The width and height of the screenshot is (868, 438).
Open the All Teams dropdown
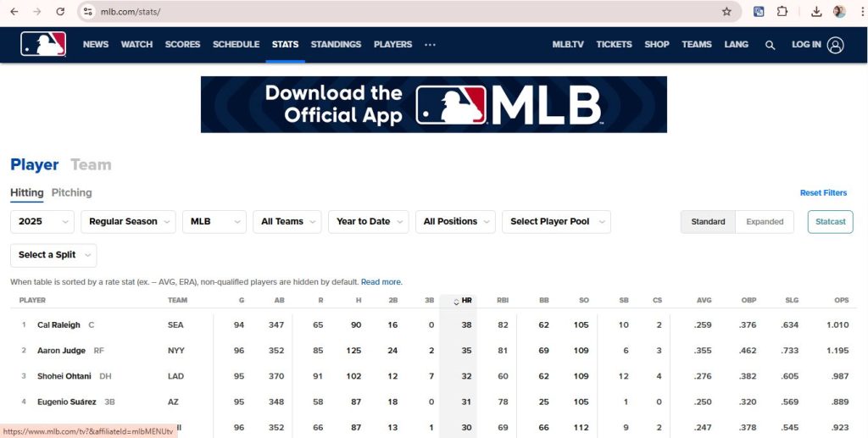[287, 222]
